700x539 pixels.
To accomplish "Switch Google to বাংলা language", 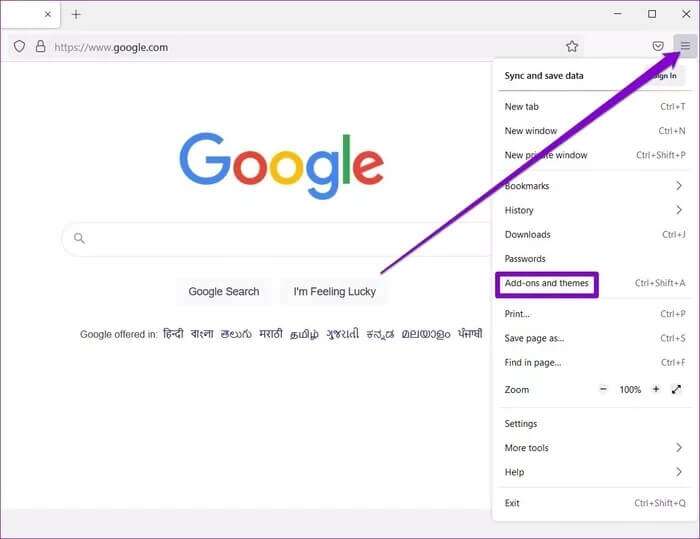I will (x=202, y=334).
